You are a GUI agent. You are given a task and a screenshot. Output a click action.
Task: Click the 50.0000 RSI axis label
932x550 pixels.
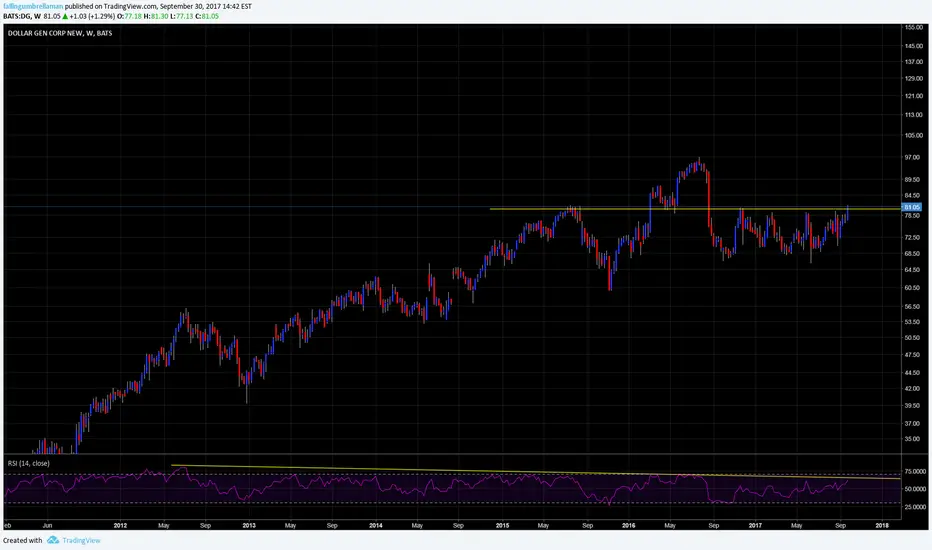(915, 489)
